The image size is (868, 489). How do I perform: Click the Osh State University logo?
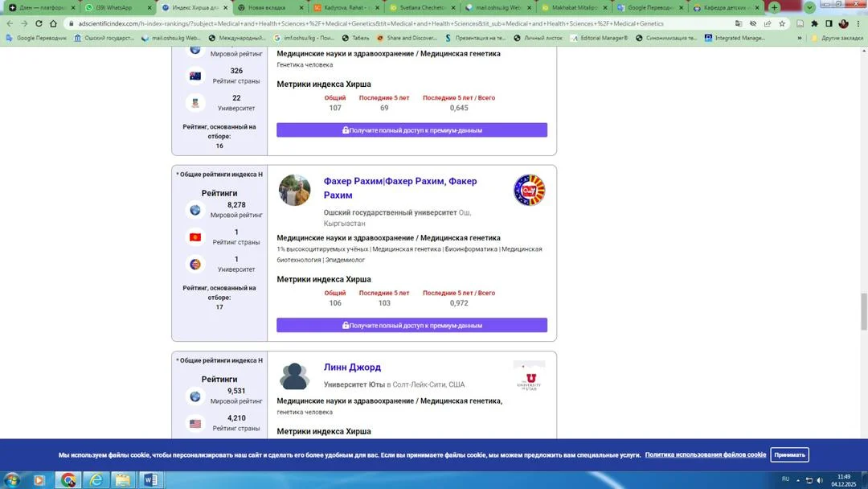529,191
